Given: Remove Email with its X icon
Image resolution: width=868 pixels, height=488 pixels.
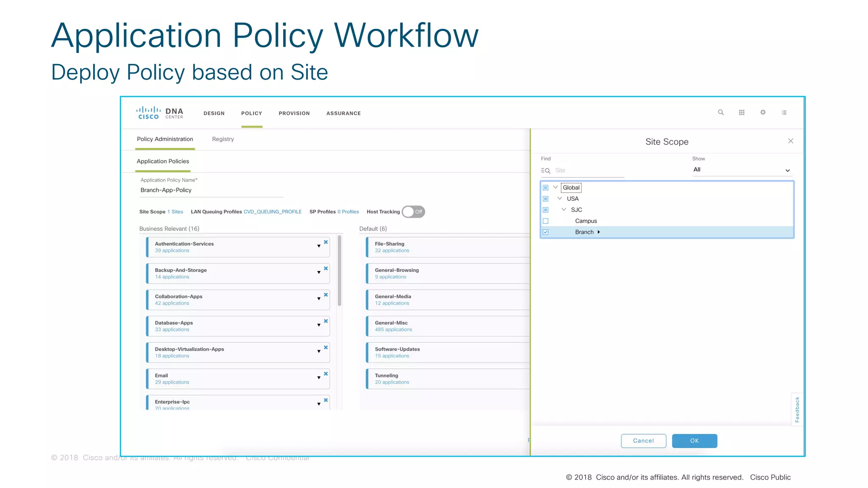Looking at the screenshot, I should 326,374.
